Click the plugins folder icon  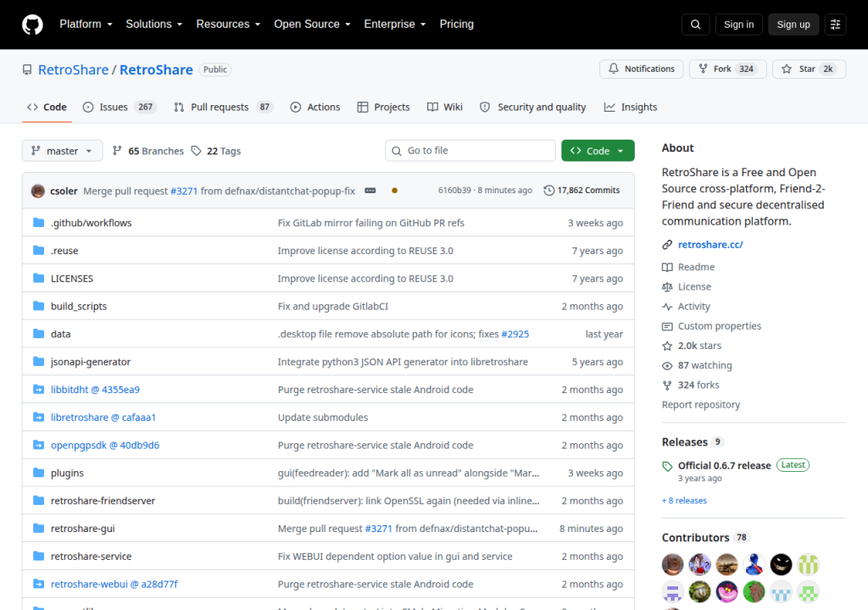[39, 473]
